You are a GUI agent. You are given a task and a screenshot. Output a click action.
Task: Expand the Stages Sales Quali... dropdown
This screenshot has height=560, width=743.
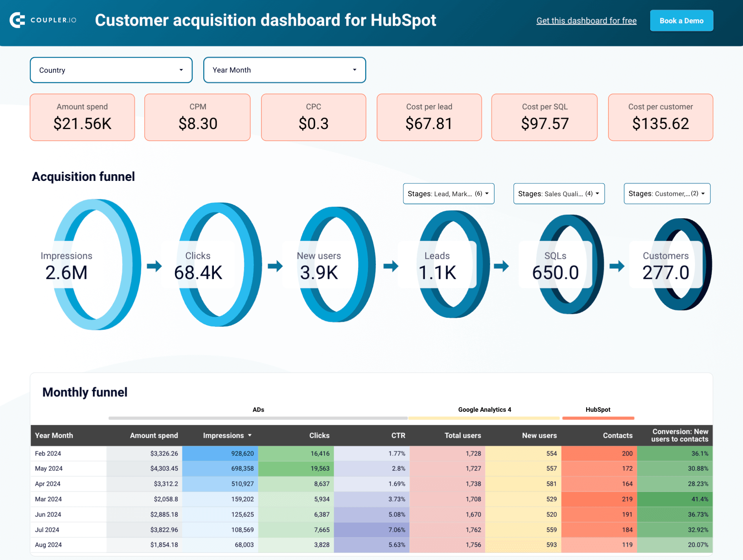tap(559, 193)
